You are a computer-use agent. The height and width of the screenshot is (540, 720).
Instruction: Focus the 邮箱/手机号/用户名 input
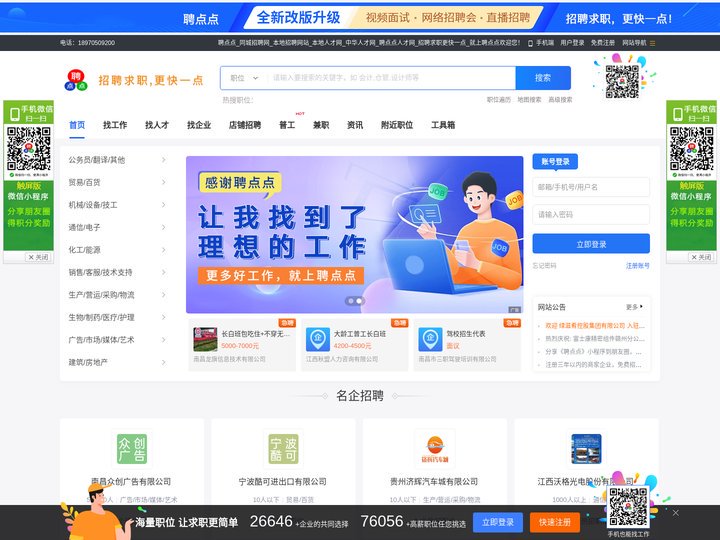point(591,187)
